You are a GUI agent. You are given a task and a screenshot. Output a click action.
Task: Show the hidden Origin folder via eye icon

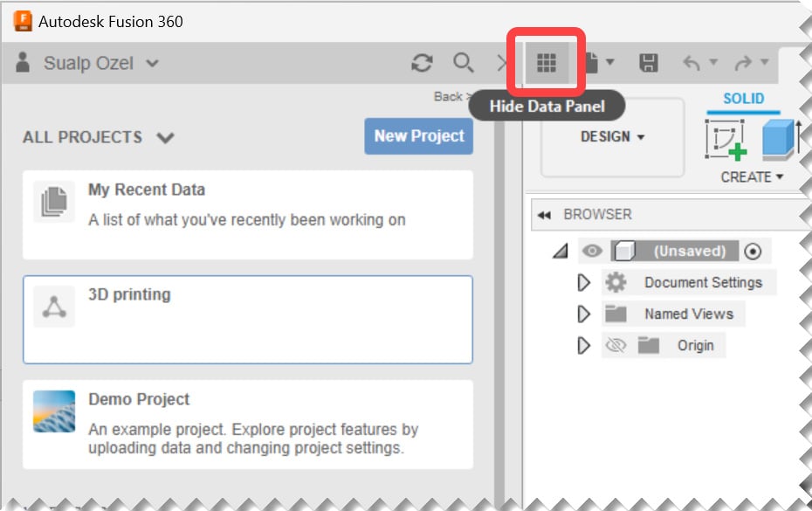pyautogui.click(x=616, y=346)
